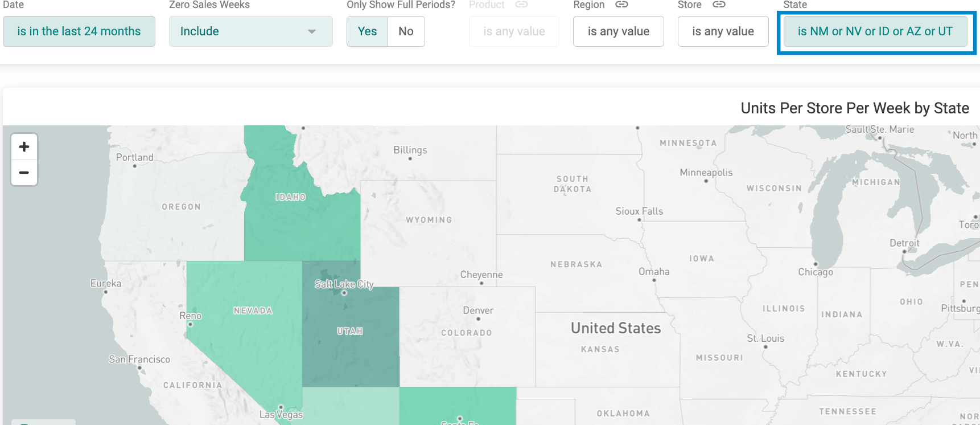Select the Idaho region on the map
This screenshot has width=980, height=425.
coord(296,222)
